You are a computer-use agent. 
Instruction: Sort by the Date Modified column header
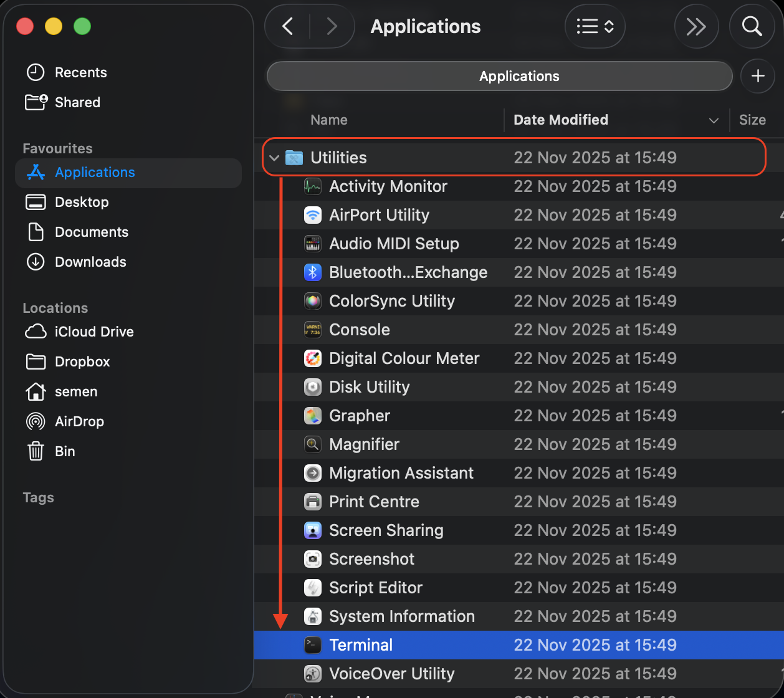point(561,120)
